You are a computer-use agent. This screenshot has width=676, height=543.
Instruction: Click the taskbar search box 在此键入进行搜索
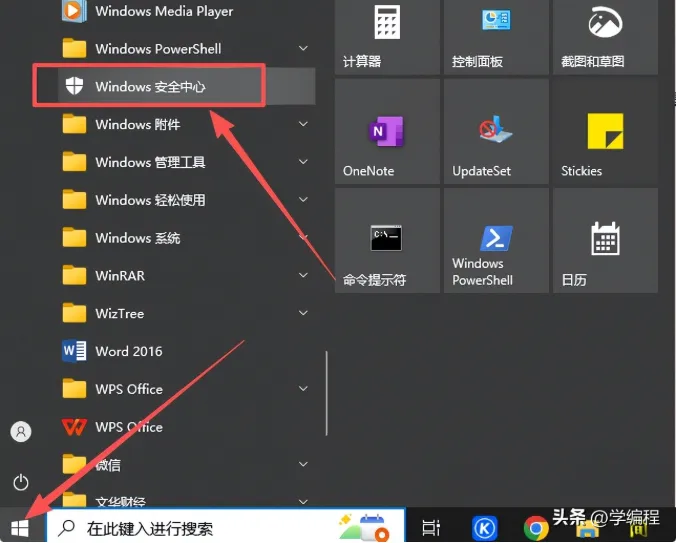[x=226, y=526]
